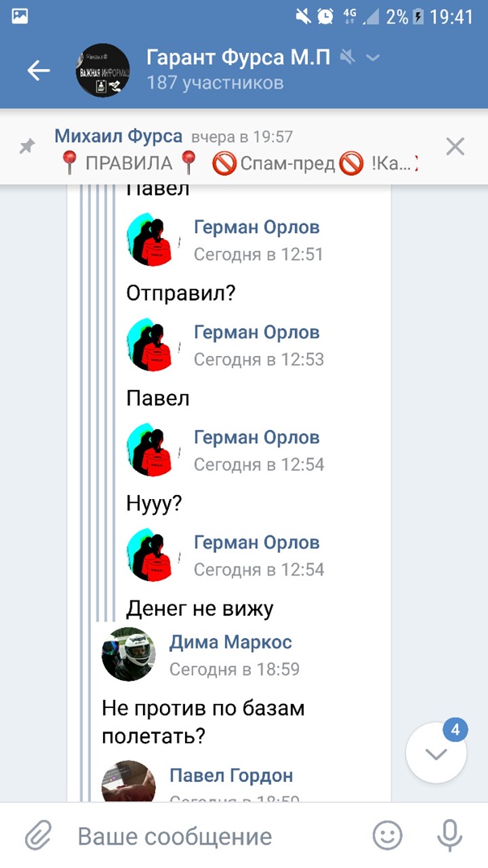Select the Отправил? forwarded message

[181, 293]
